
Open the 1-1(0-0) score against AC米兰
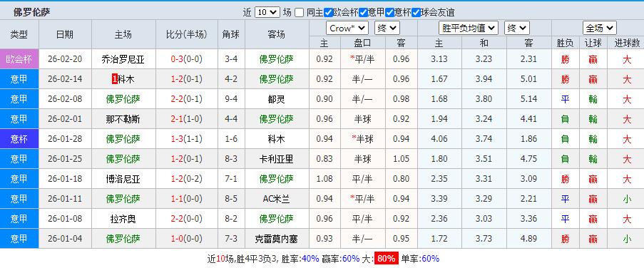tap(186, 199)
